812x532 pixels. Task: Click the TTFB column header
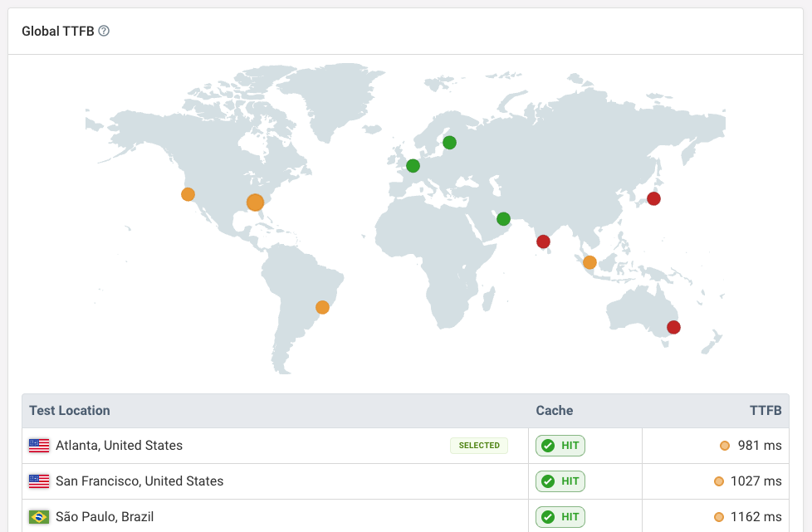tap(765, 411)
